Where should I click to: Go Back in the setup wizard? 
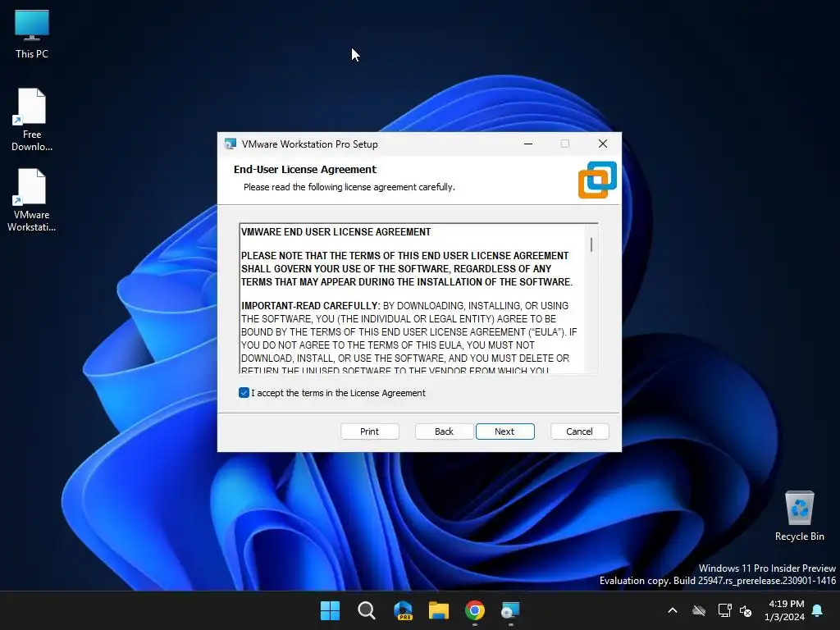pyautogui.click(x=444, y=431)
